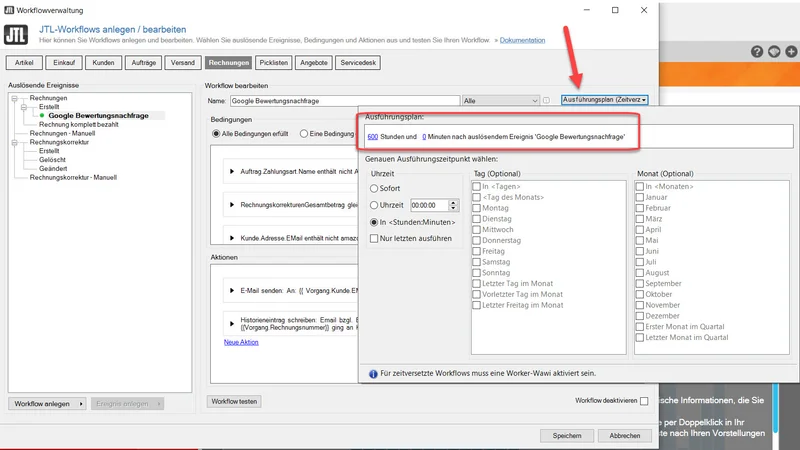
Task: Open the Picklisten tab
Action: tap(273, 63)
